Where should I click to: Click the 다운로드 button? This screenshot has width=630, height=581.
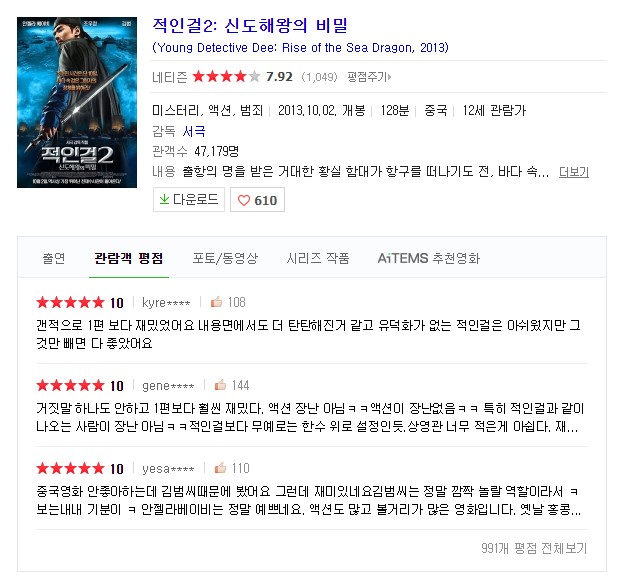(189, 199)
